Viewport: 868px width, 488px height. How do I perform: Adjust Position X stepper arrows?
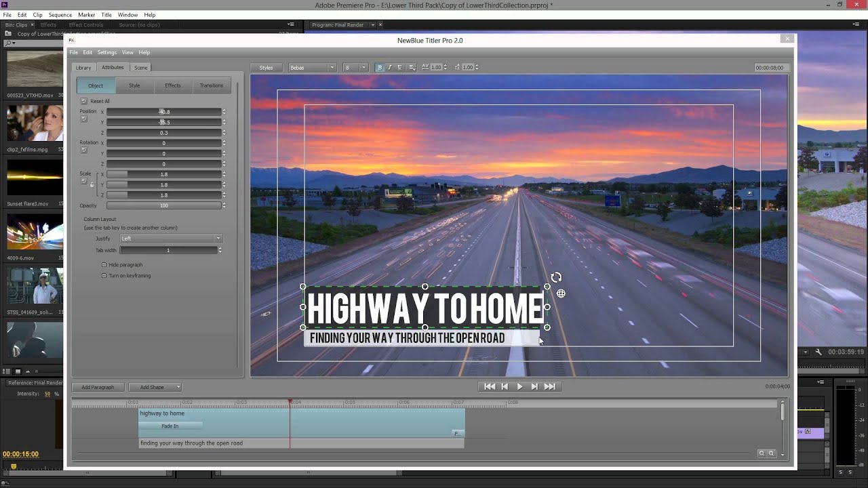224,112
